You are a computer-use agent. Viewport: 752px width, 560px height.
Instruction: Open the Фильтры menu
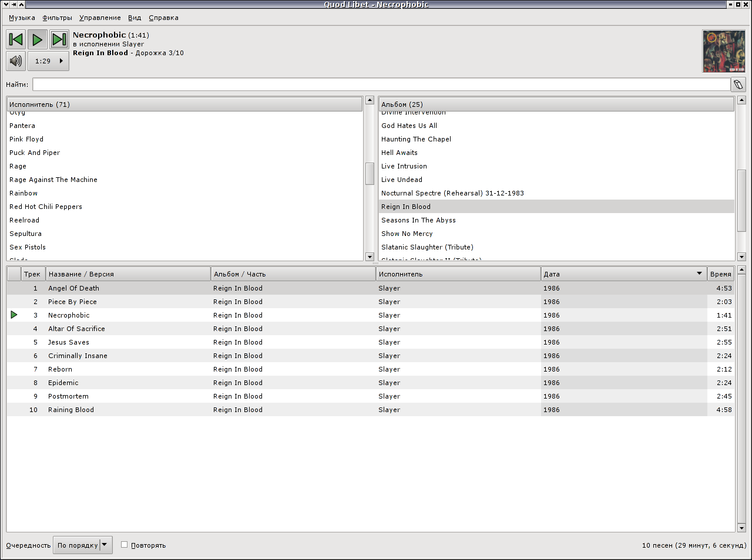click(58, 18)
